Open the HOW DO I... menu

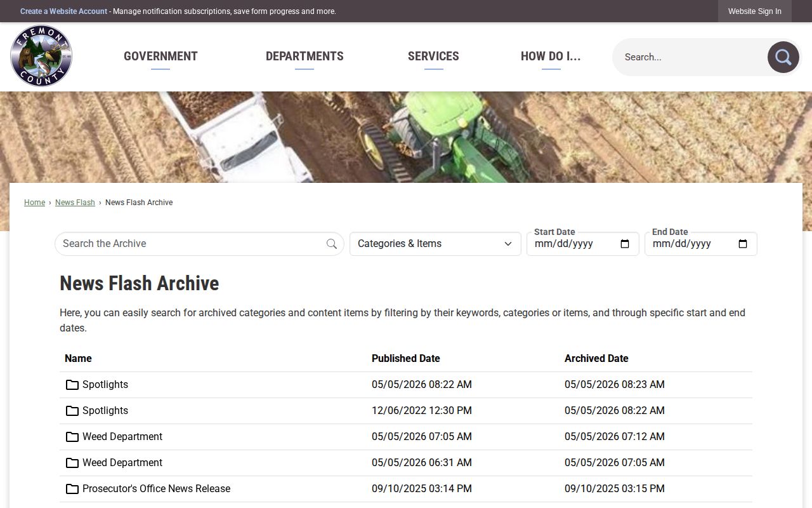click(x=551, y=57)
